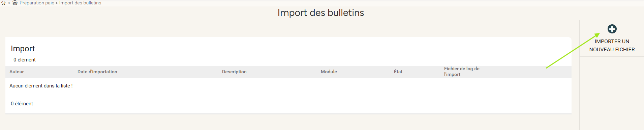Image resolution: width=644 pixels, height=130 pixels.
Task: Click the Description column header
Action: pyautogui.click(x=234, y=72)
